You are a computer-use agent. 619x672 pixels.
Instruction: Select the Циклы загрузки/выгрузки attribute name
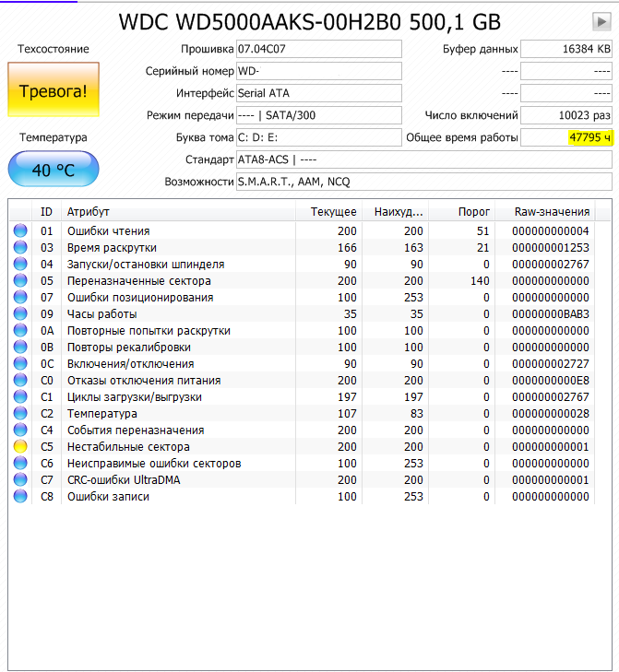click(x=135, y=397)
